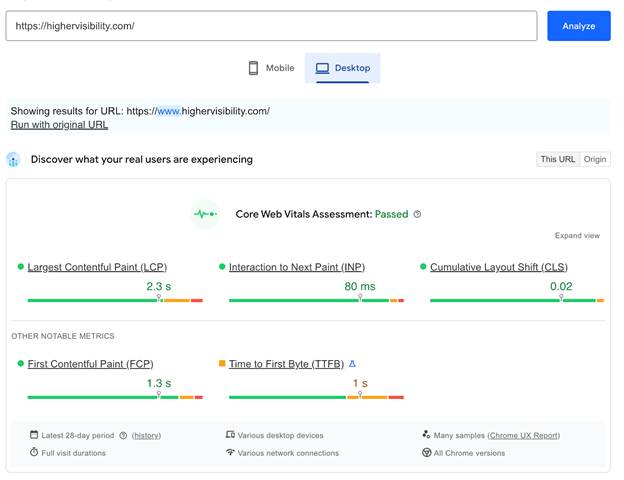Screen dimensions: 624x480
Task: Click the help icon next to 28-day period
Action: coord(124,435)
